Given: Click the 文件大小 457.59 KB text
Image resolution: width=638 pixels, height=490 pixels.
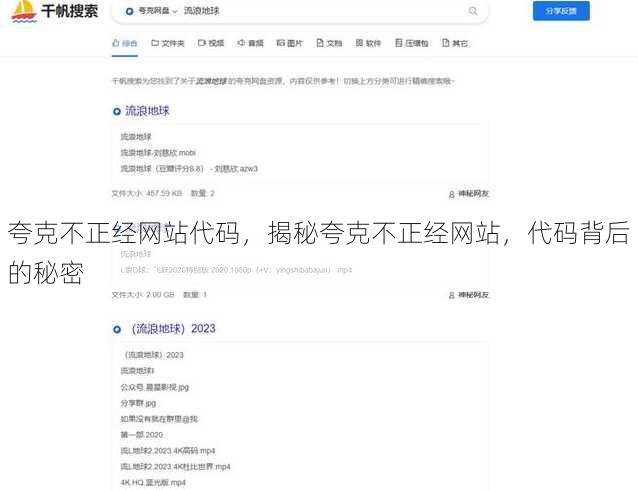Looking at the screenshot, I should coord(147,193).
